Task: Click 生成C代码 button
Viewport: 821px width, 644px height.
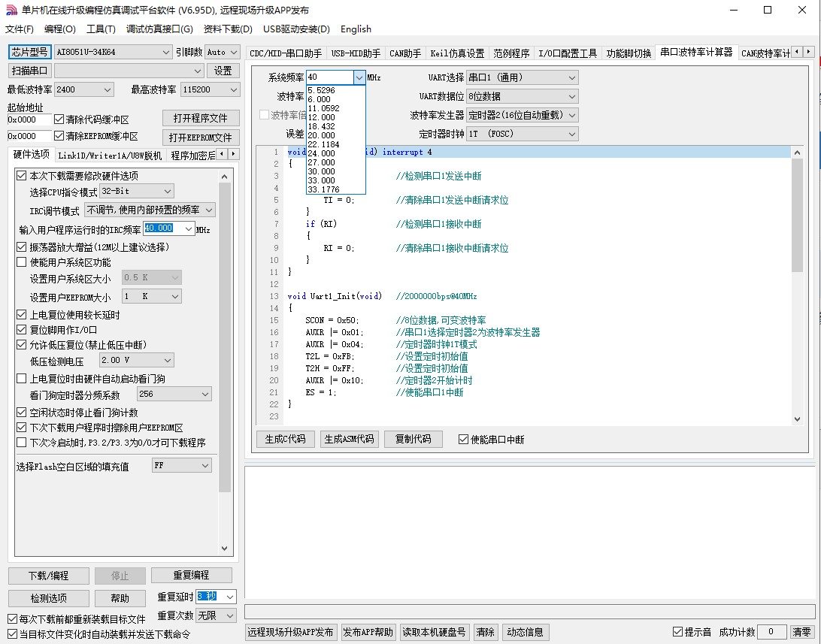Action: point(286,439)
